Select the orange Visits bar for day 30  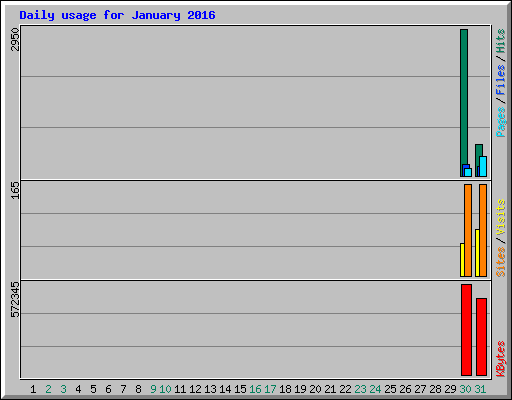468,230
